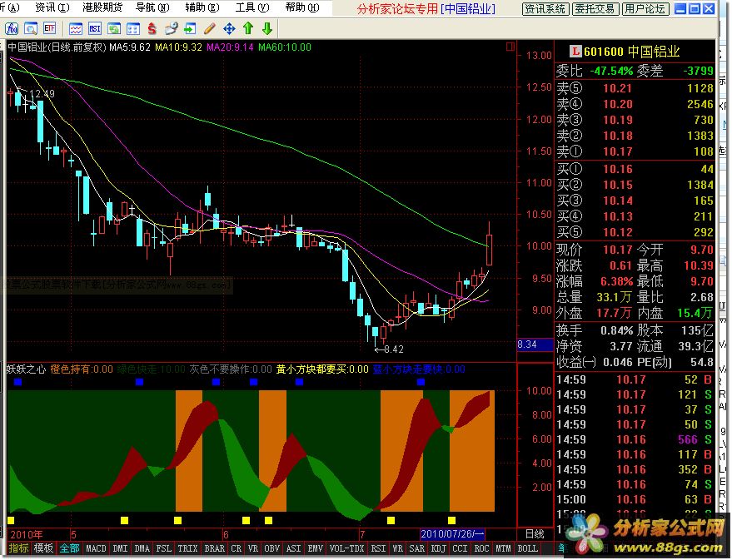Open the ETF toolbar icon
This screenshot has height=560, width=732.
coord(49,29)
